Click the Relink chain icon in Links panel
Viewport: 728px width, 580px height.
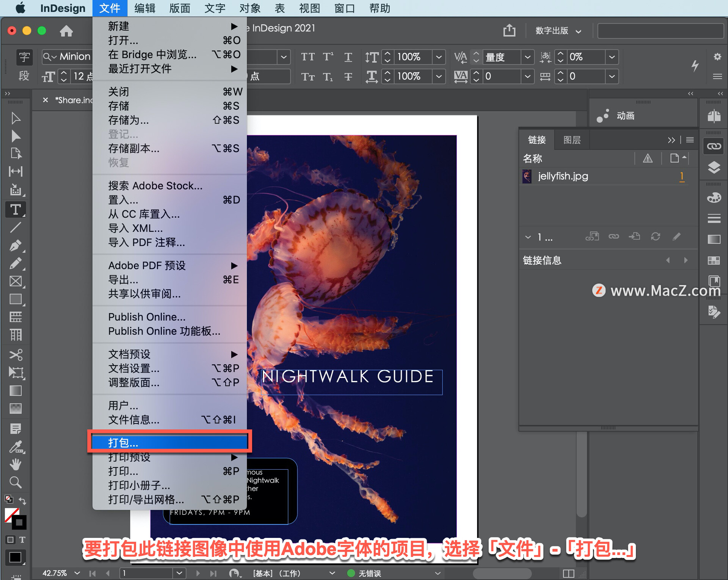(613, 237)
